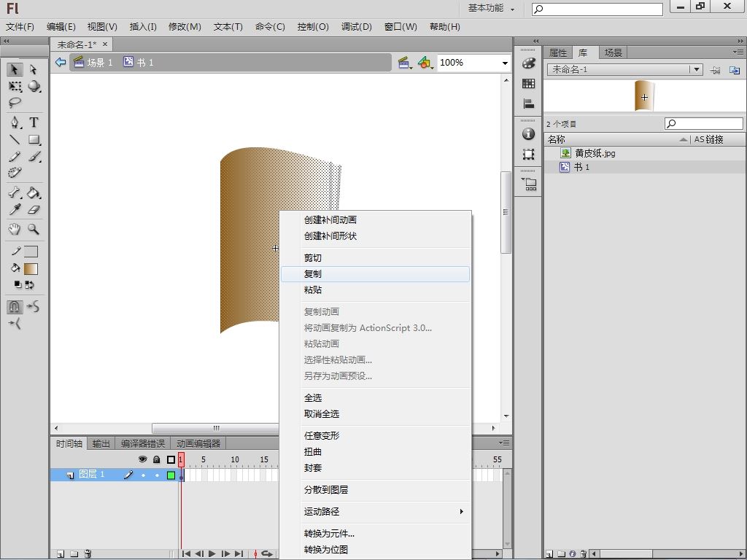The image size is (747, 560).
Task: Expand the 未命名-1 library document dropdown
Action: [x=697, y=70]
